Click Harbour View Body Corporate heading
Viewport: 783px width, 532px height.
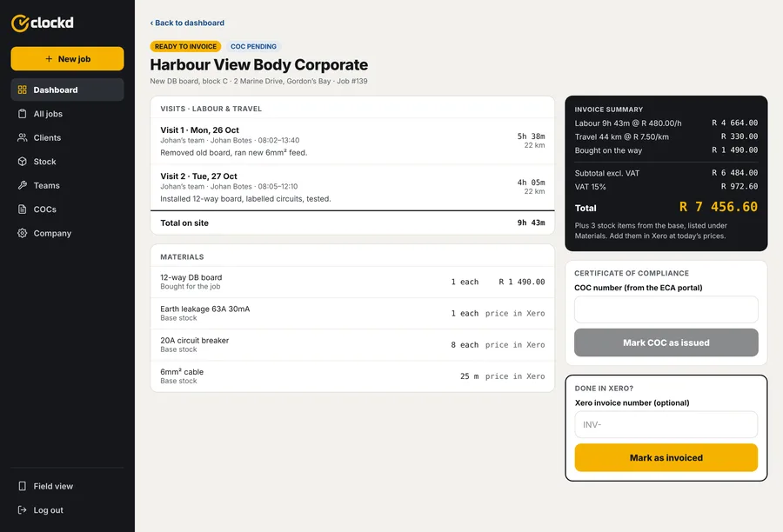tap(259, 65)
